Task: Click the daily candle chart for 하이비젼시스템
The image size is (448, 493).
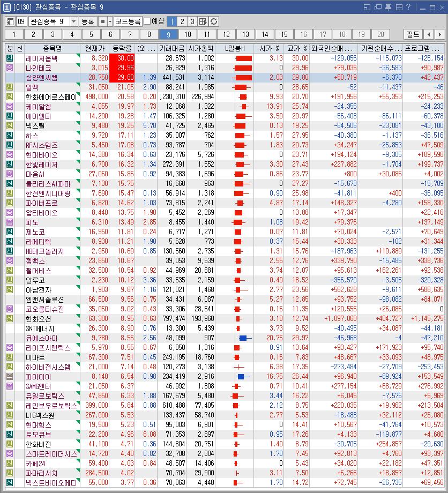Action: [240, 367]
